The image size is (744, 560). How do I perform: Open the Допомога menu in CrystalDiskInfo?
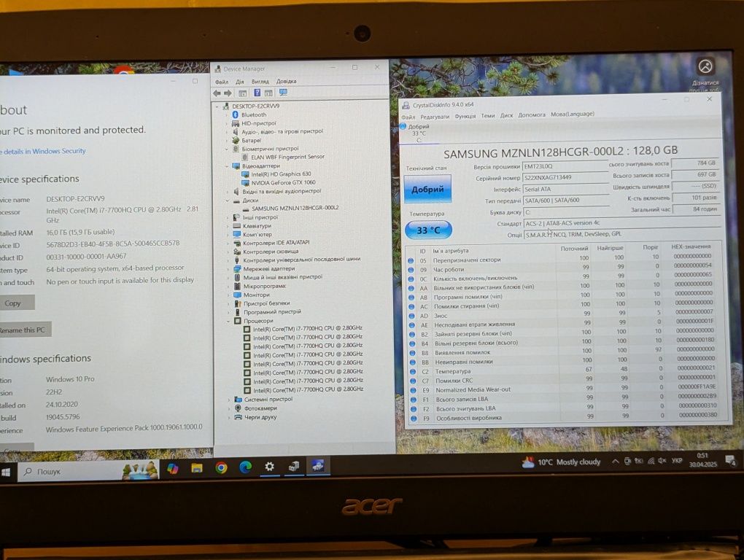pyautogui.click(x=532, y=114)
